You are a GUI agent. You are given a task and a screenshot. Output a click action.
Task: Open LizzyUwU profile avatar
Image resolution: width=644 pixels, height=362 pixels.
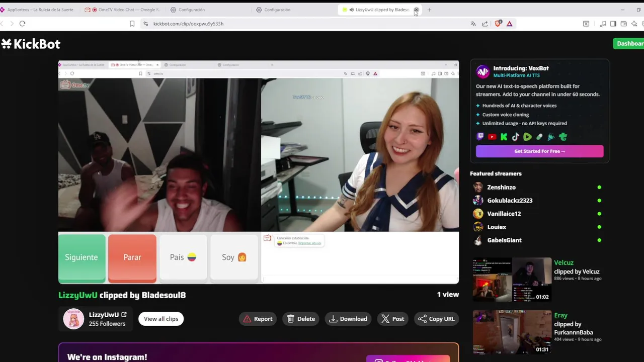pos(73,319)
